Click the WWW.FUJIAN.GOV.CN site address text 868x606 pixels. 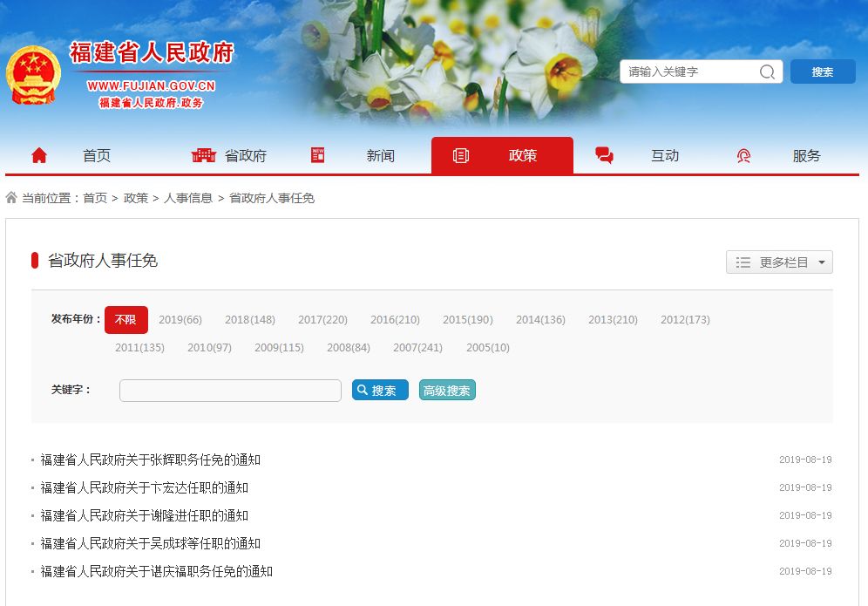[x=151, y=85]
